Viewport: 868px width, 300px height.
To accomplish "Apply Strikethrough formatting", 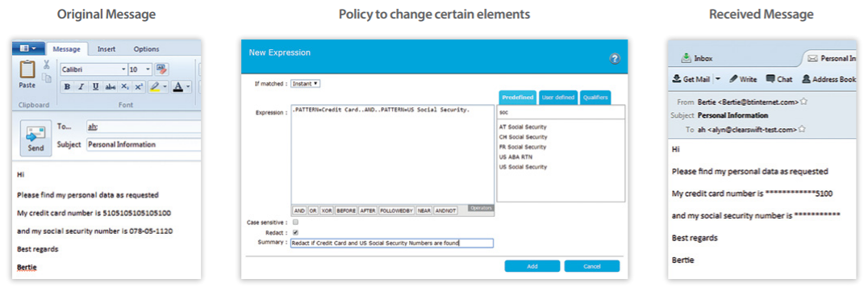I will pos(111,87).
